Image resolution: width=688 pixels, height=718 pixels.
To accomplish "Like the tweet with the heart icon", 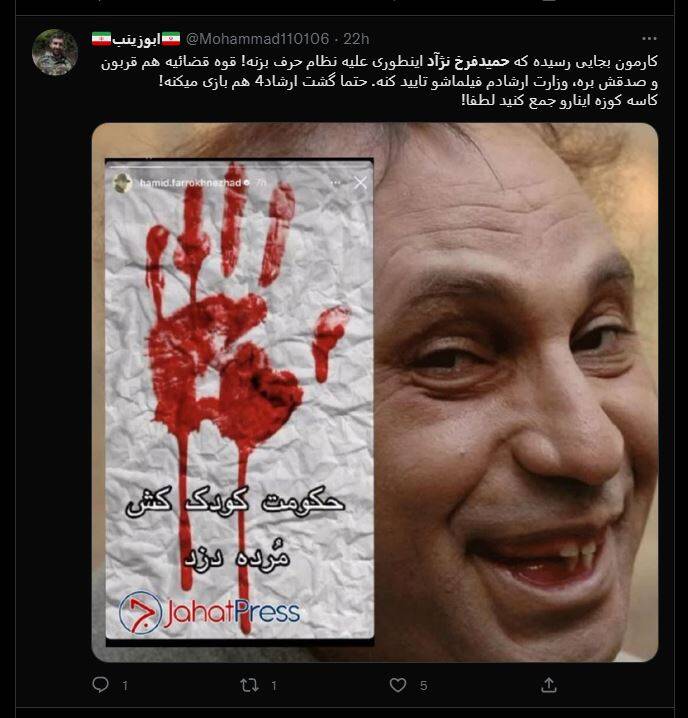I will (x=398, y=685).
